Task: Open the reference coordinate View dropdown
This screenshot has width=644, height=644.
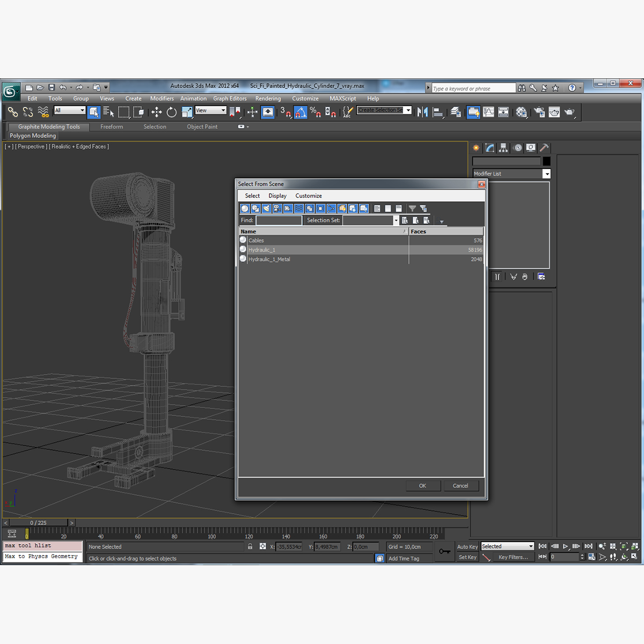Action: click(x=223, y=110)
